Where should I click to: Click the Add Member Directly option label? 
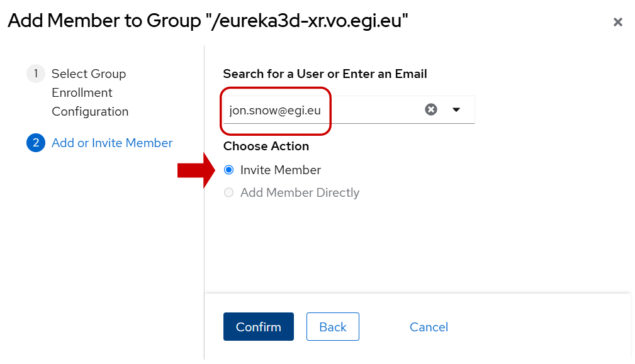(300, 192)
